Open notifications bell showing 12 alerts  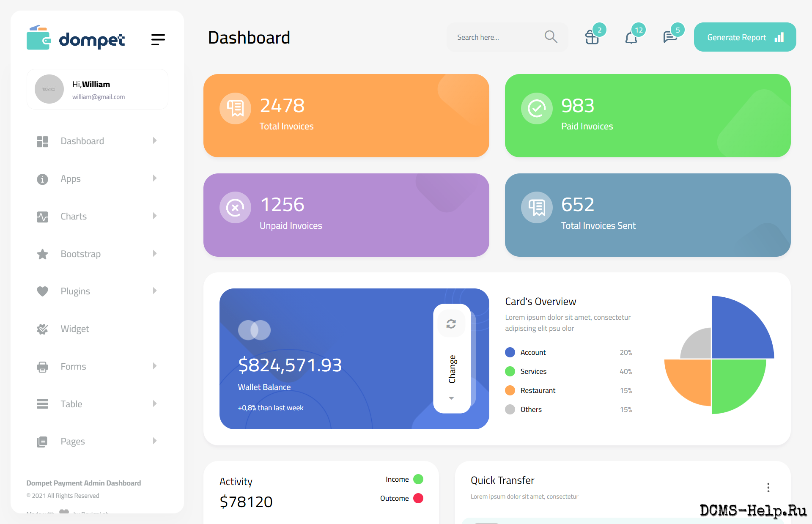tap(632, 37)
